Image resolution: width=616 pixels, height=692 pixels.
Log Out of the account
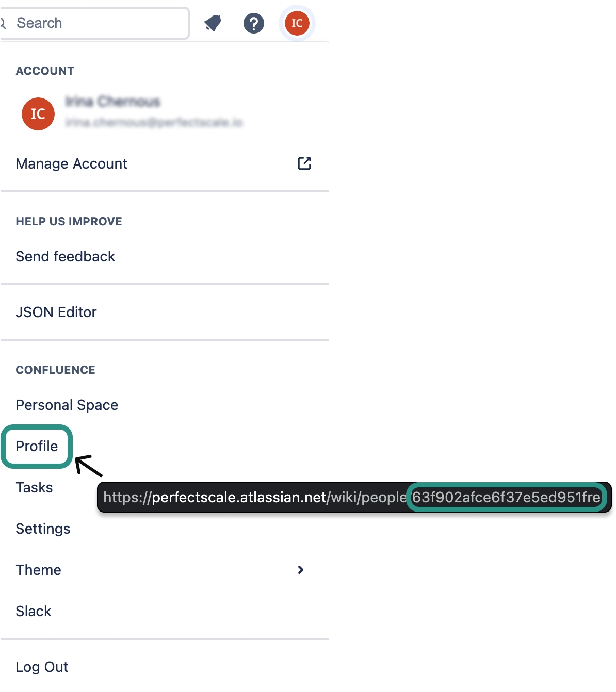click(42, 667)
